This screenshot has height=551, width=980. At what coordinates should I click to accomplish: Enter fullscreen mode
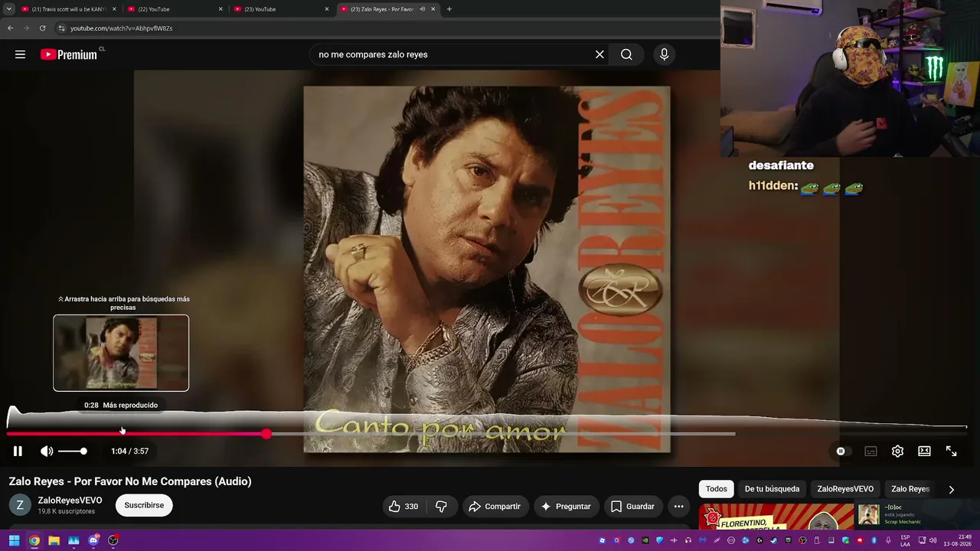[x=951, y=452]
